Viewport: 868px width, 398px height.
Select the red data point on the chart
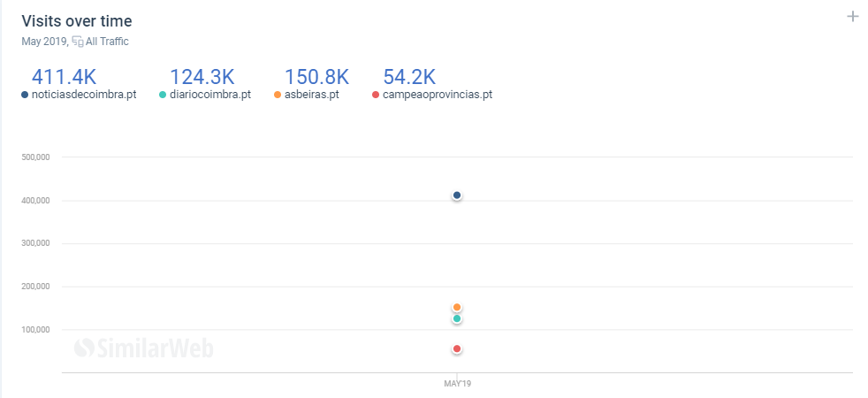(x=457, y=348)
